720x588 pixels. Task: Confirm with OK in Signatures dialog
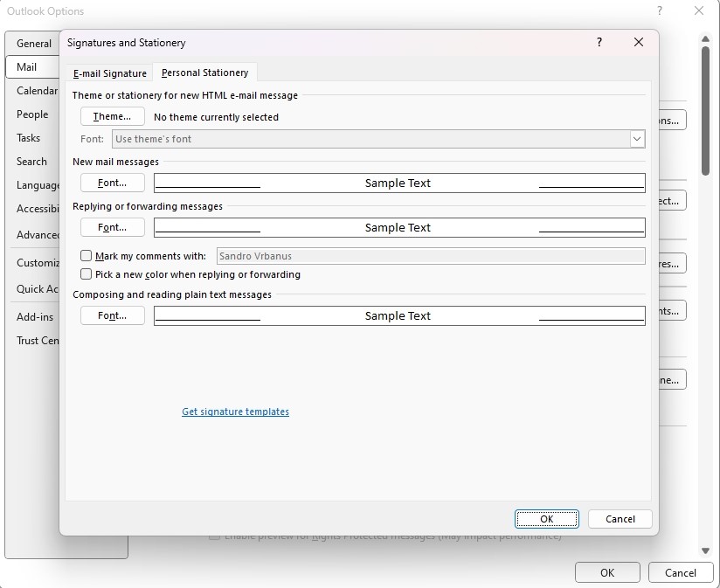[x=546, y=519]
